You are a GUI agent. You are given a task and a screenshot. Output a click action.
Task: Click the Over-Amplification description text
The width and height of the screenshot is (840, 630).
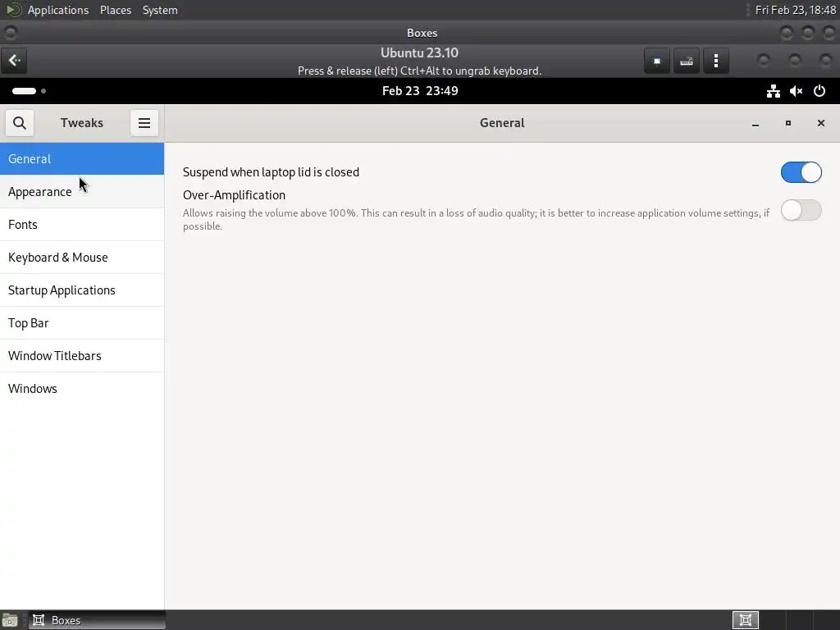[477, 220]
